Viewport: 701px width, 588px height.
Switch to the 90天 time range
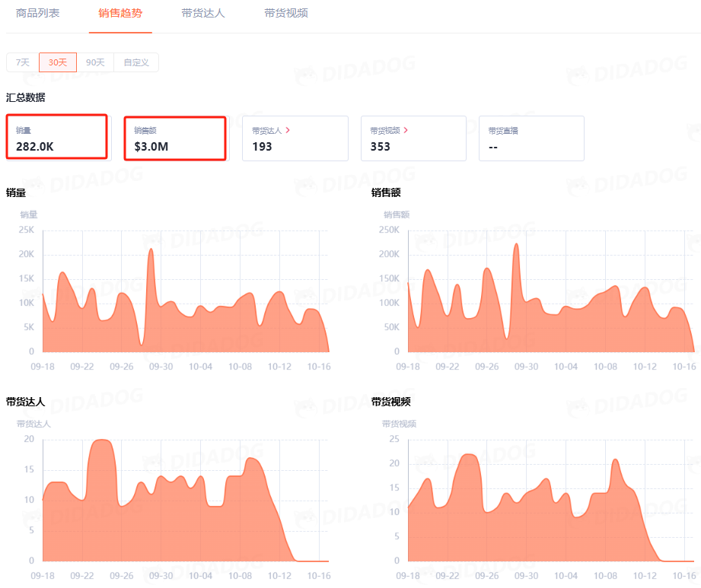[x=95, y=62]
